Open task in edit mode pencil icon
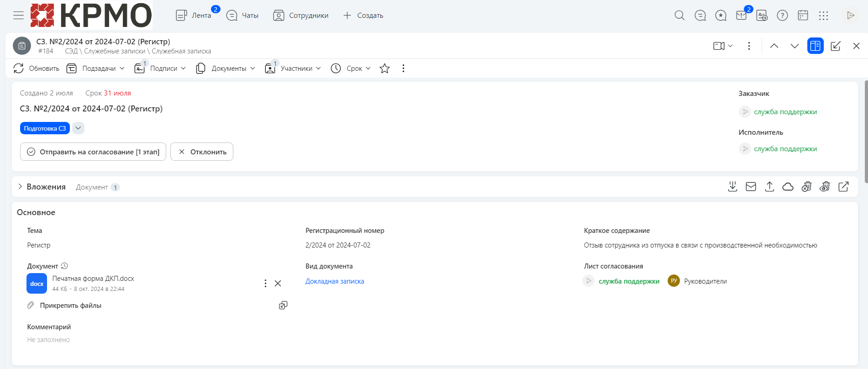Image resolution: width=868 pixels, height=369 pixels. pos(836,46)
